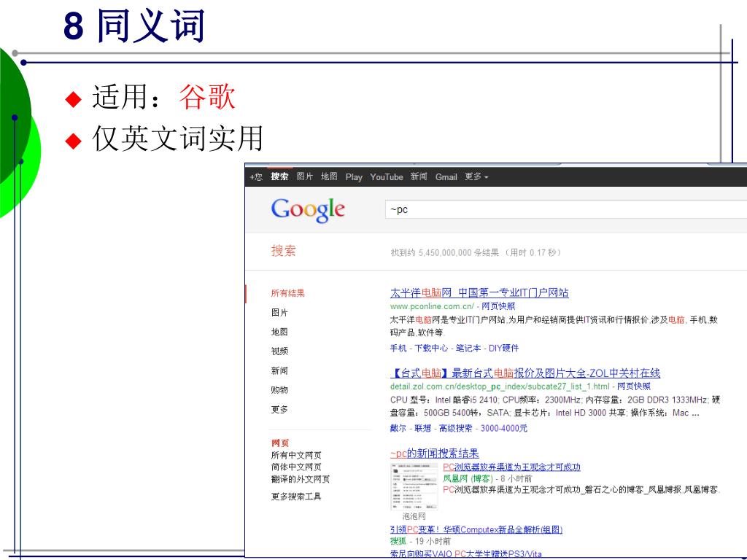This screenshot has height=560, width=747.
Task: Open 更多搜索工具 in sidebar
Action: (x=296, y=497)
